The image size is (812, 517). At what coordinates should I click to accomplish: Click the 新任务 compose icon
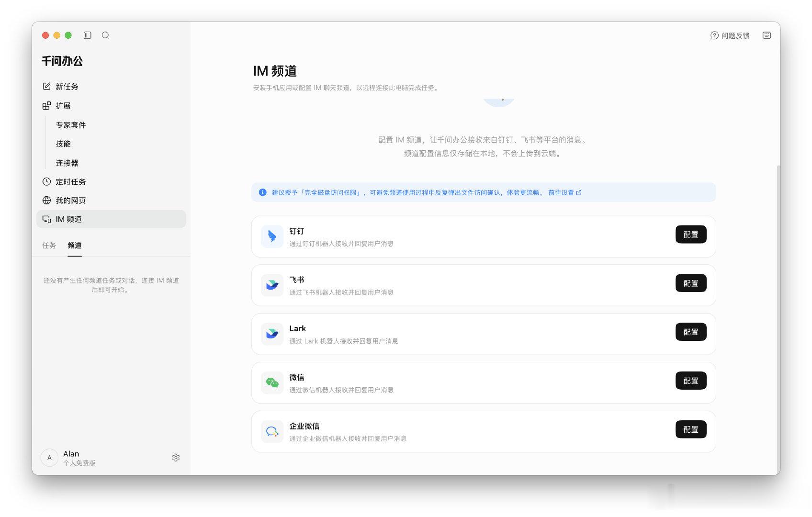(x=46, y=87)
